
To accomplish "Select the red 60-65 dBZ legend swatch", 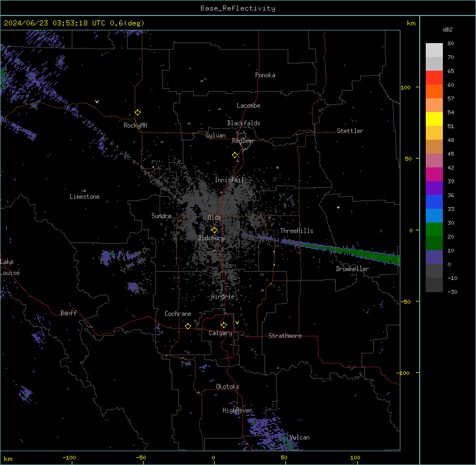I will click(x=434, y=78).
